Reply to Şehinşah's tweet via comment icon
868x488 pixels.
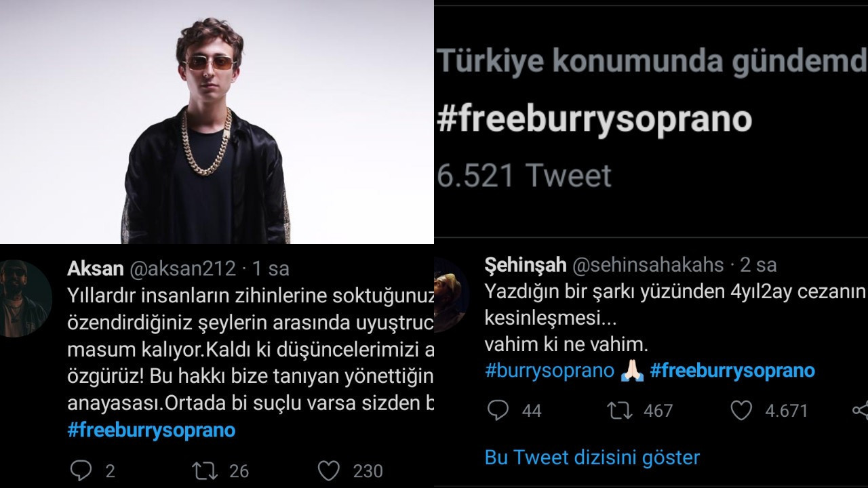coord(498,410)
